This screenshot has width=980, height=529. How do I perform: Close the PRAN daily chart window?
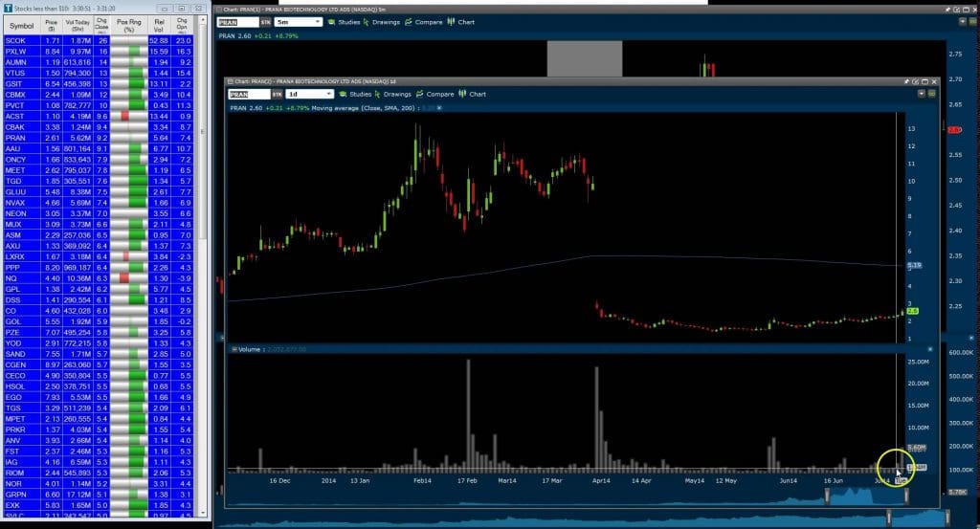934,81
